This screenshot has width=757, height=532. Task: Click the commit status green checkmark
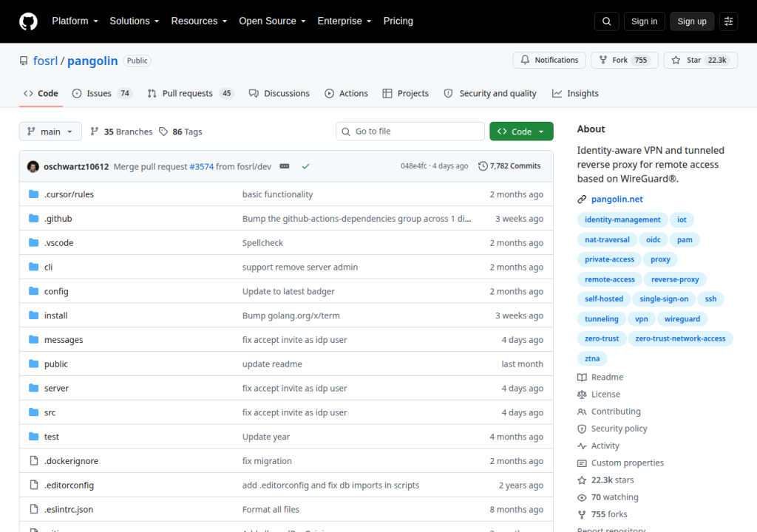pyautogui.click(x=305, y=166)
